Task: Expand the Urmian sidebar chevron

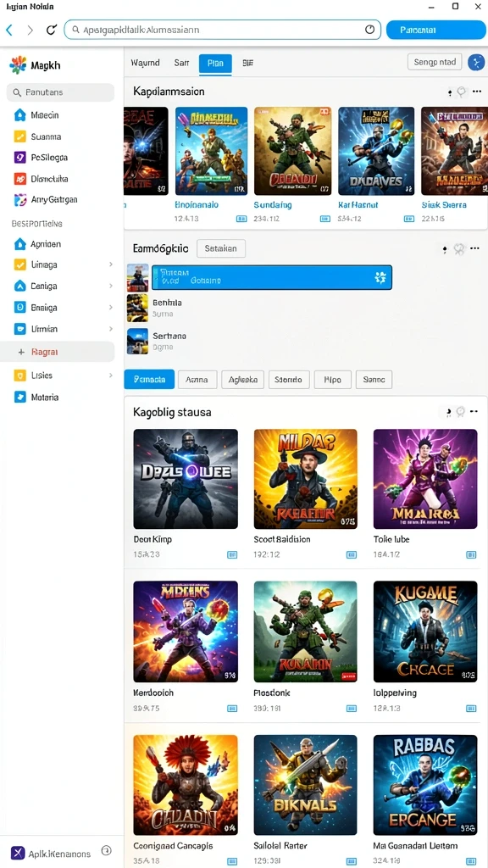Action: point(111,329)
